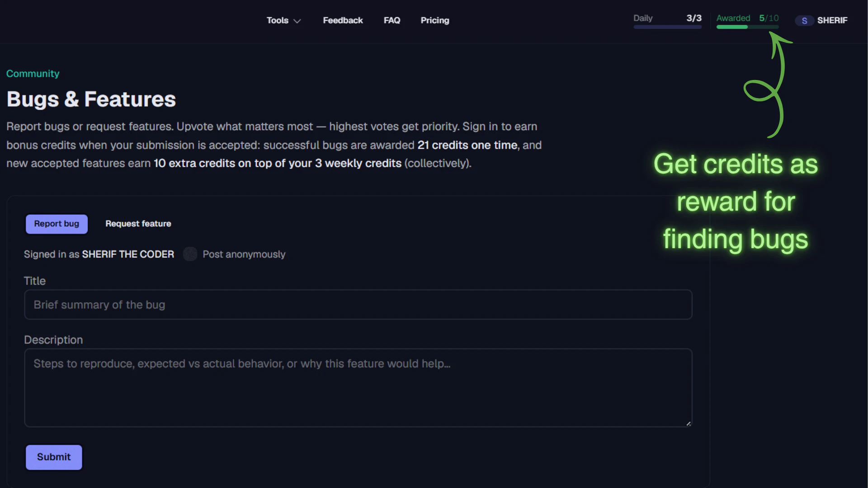
Task: Click the S avatar icon
Action: [x=804, y=21]
